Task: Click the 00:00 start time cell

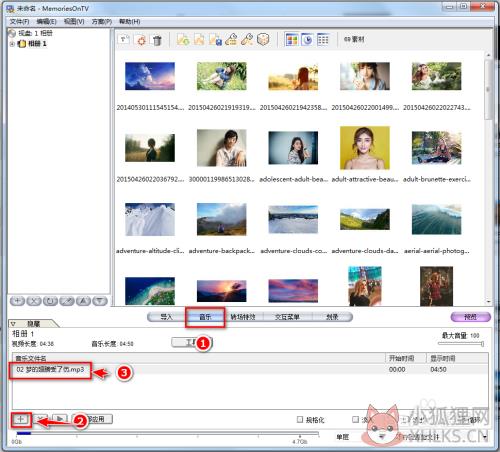Action: 397,370
